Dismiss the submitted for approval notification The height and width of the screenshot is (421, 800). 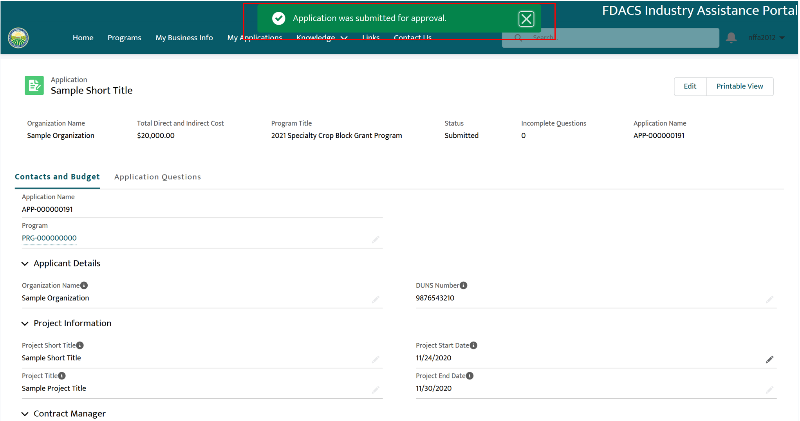coord(526,19)
